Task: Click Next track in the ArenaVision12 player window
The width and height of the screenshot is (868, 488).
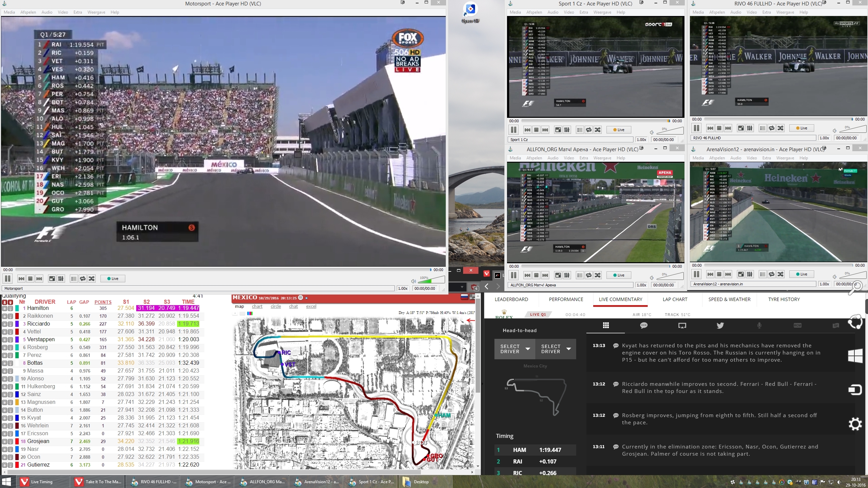Action: click(728, 274)
